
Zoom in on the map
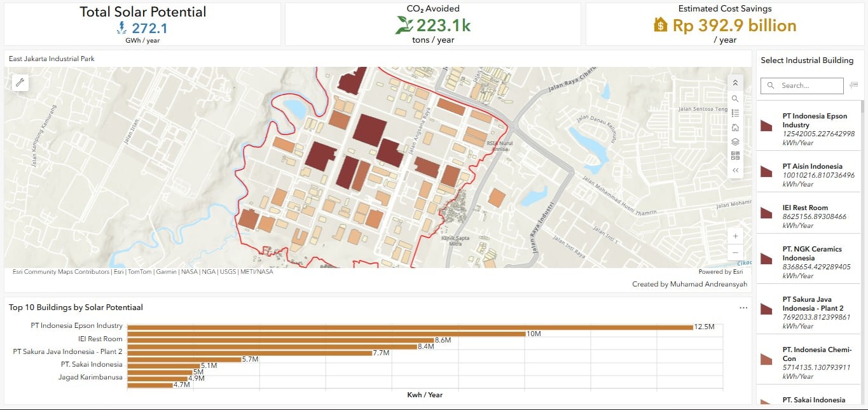(x=735, y=236)
